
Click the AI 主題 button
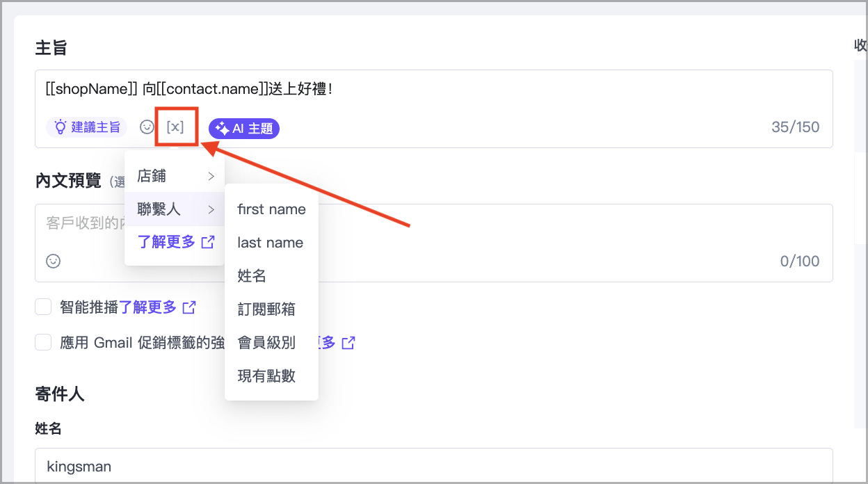(244, 128)
